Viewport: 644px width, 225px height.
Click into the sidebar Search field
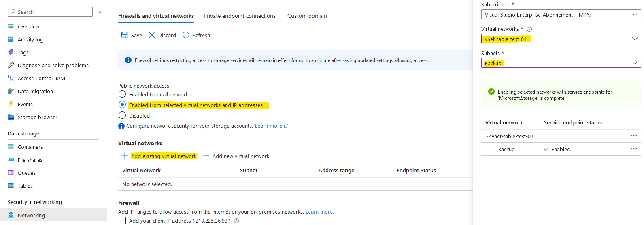click(53, 12)
